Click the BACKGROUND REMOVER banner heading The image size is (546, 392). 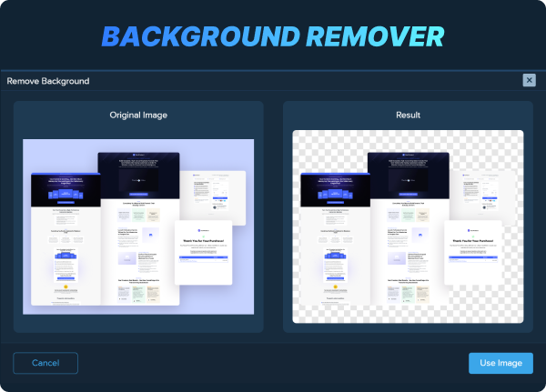(273, 36)
